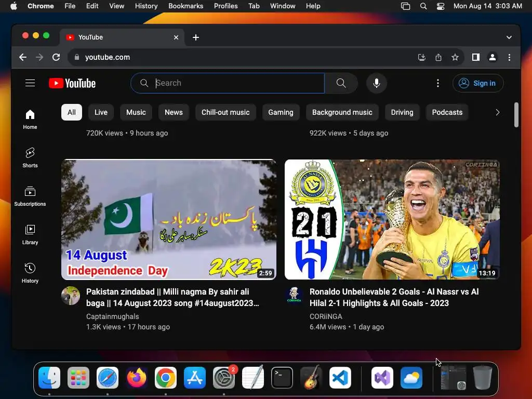Viewport: 532px width, 399px height.
Task: Open Terminal from the Dock
Action: pos(282,378)
